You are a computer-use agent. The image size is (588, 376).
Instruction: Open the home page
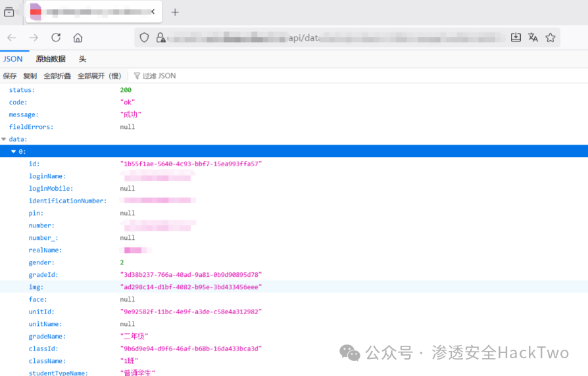[78, 37]
